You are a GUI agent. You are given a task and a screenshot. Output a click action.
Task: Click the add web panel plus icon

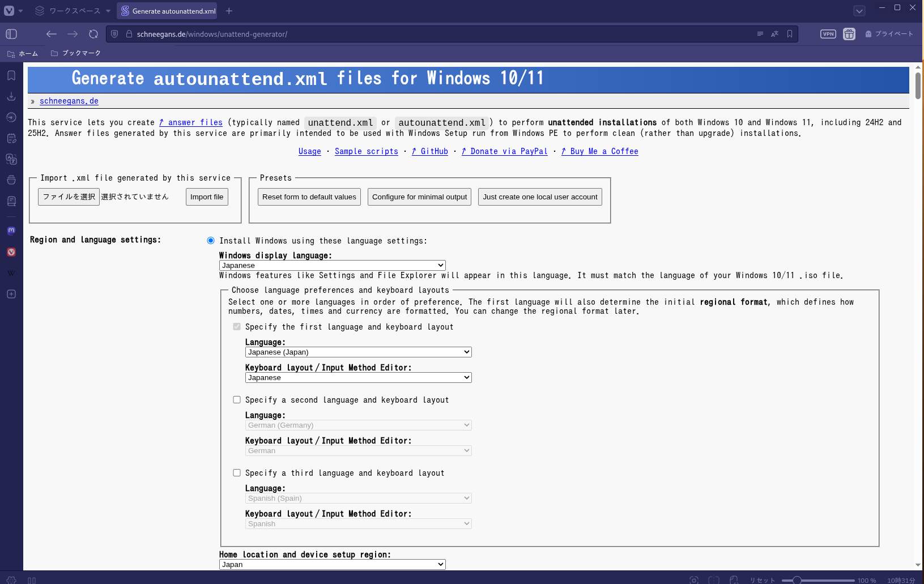click(x=11, y=294)
